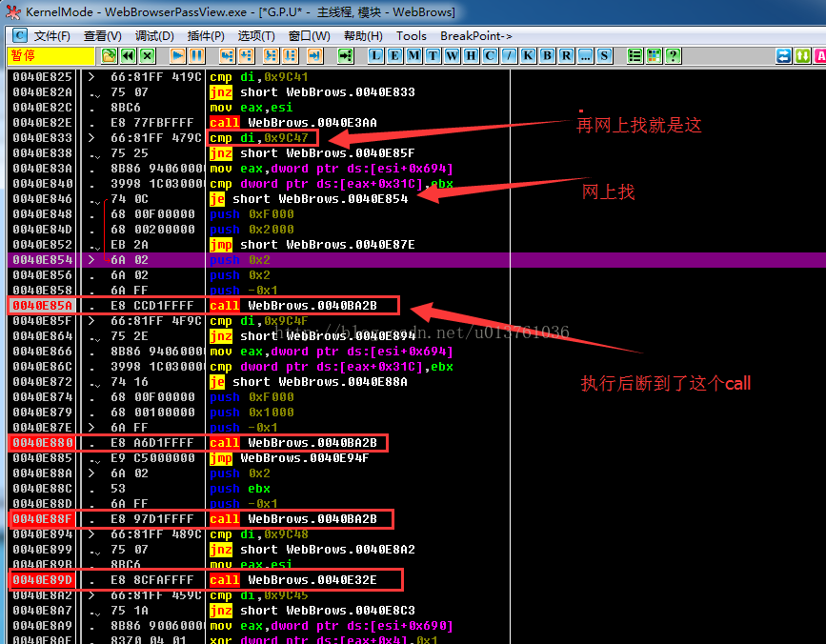826x644 pixels.
Task: Open the Threads window with T button
Action: point(433,56)
